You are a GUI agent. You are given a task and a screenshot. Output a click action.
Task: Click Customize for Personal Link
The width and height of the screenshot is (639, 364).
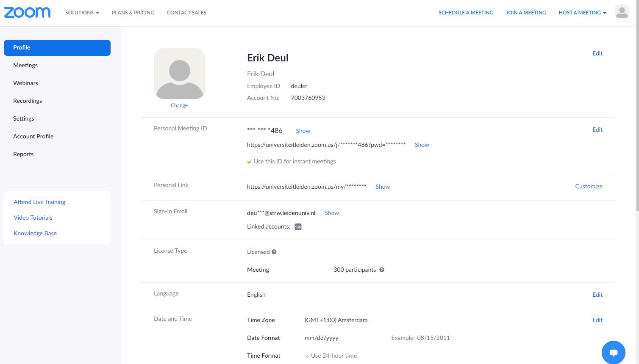click(589, 186)
